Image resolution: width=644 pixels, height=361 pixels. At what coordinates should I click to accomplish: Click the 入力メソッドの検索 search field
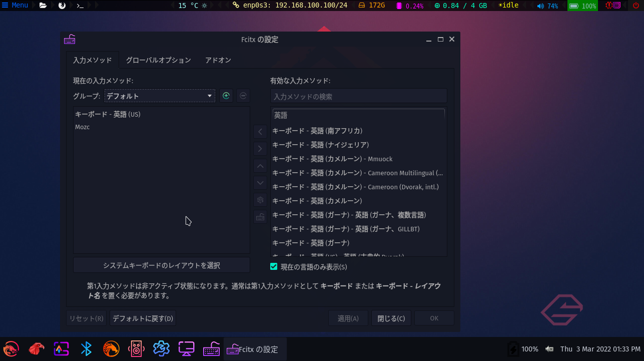(x=359, y=96)
